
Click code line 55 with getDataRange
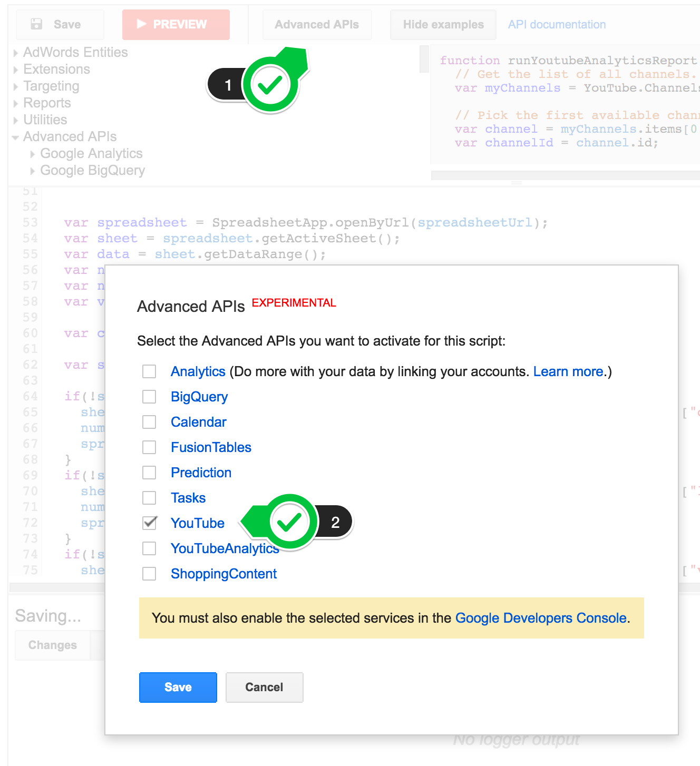click(195, 254)
